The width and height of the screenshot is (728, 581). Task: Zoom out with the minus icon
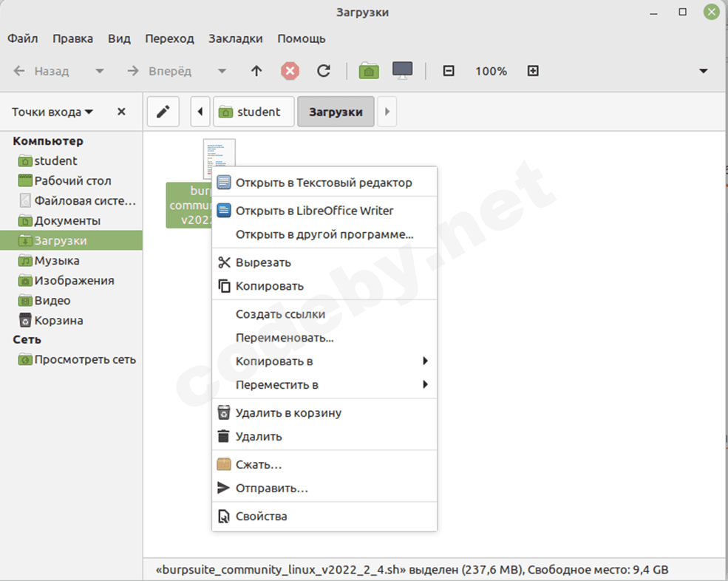pyautogui.click(x=448, y=71)
